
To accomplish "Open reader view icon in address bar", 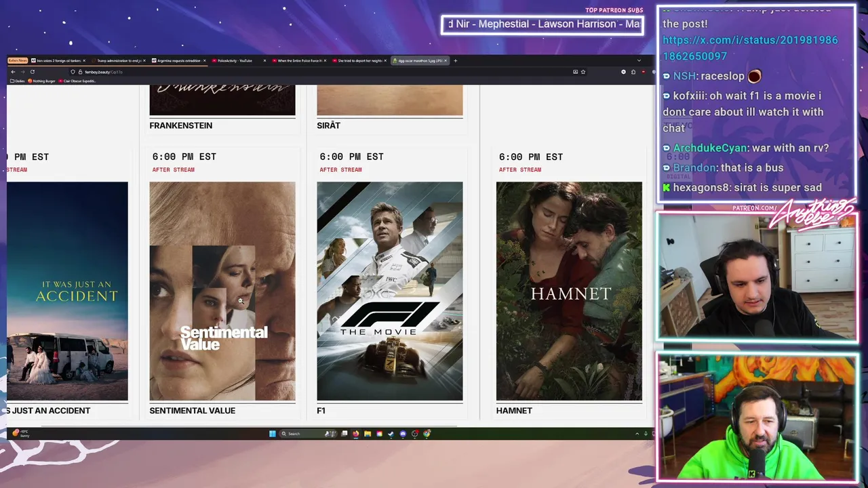I will pyautogui.click(x=575, y=72).
